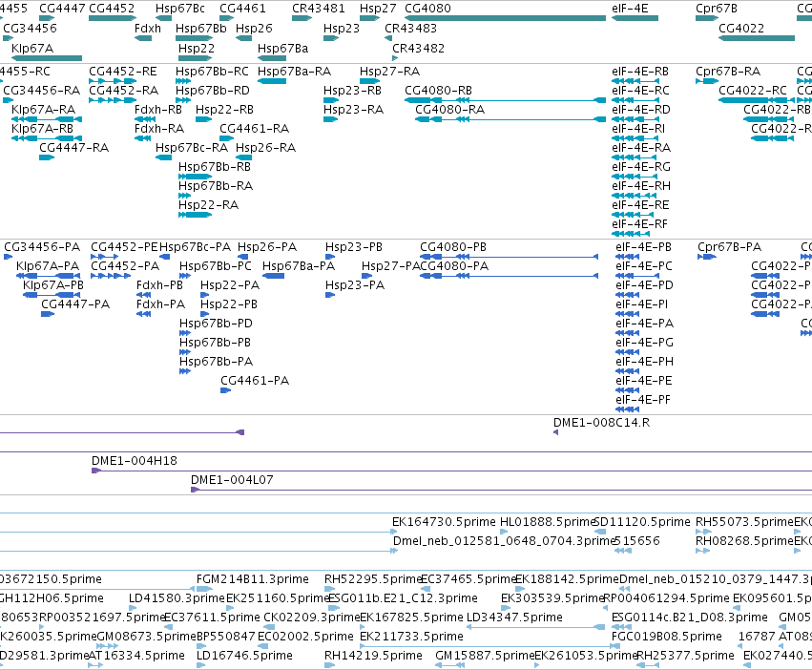
Task: Click the Hsp67Ba-PA protein label
Action: pos(299,266)
